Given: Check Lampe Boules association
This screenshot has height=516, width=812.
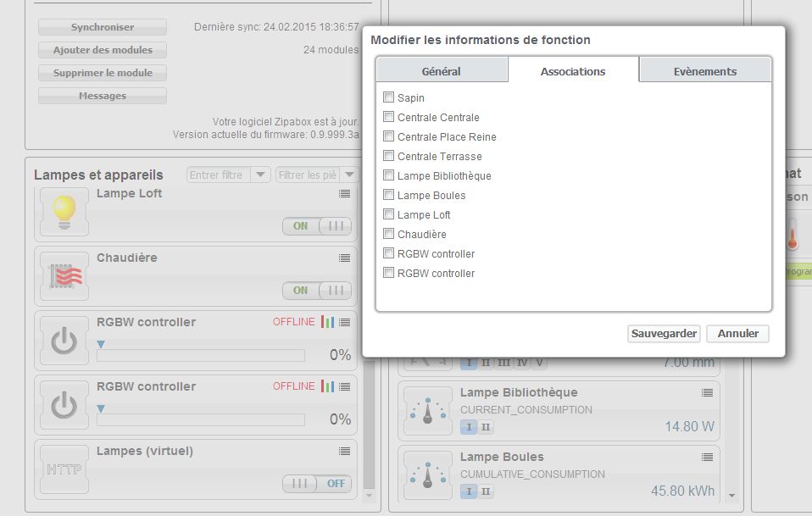Looking at the screenshot, I should coord(388,195).
